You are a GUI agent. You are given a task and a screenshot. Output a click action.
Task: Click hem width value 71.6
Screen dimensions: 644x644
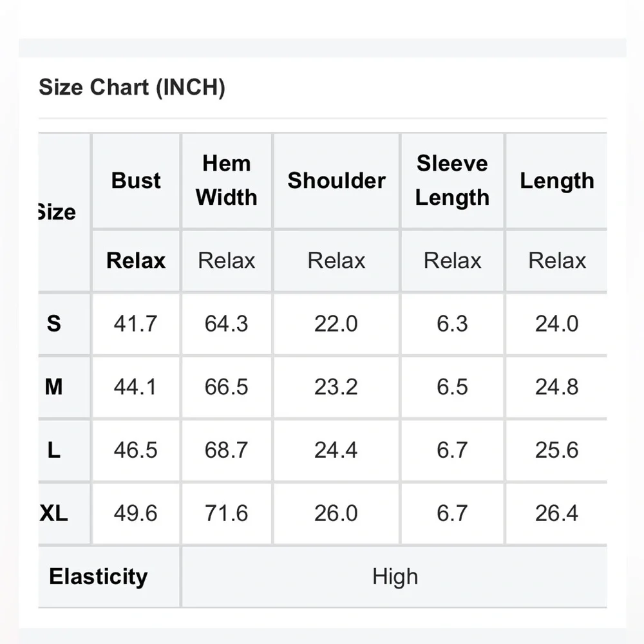[x=226, y=513]
